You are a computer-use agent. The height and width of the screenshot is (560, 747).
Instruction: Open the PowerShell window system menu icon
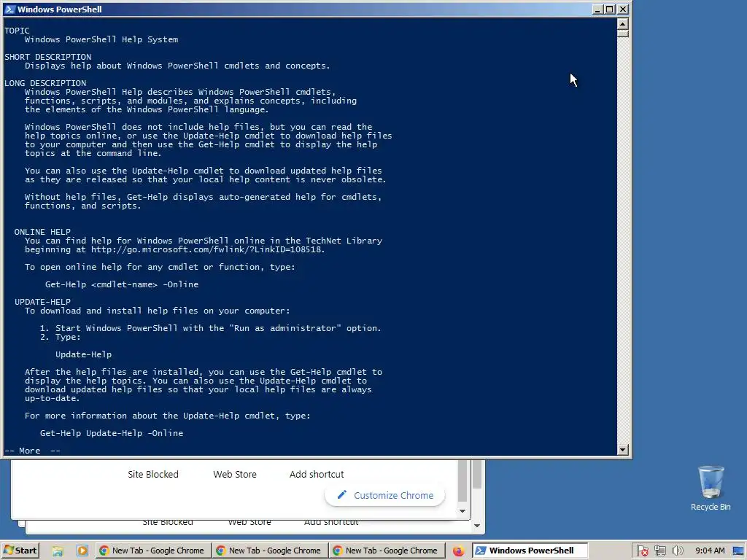9,9
